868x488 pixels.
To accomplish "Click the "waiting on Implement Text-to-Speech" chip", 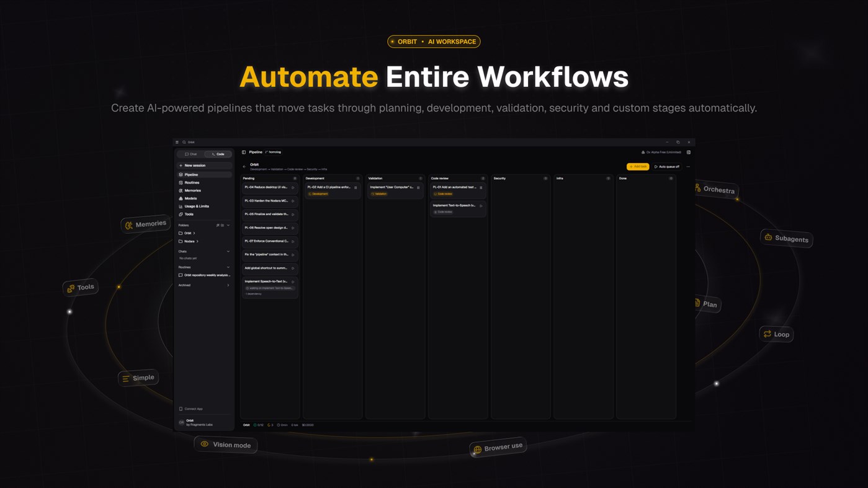I will tap(269, 288).
